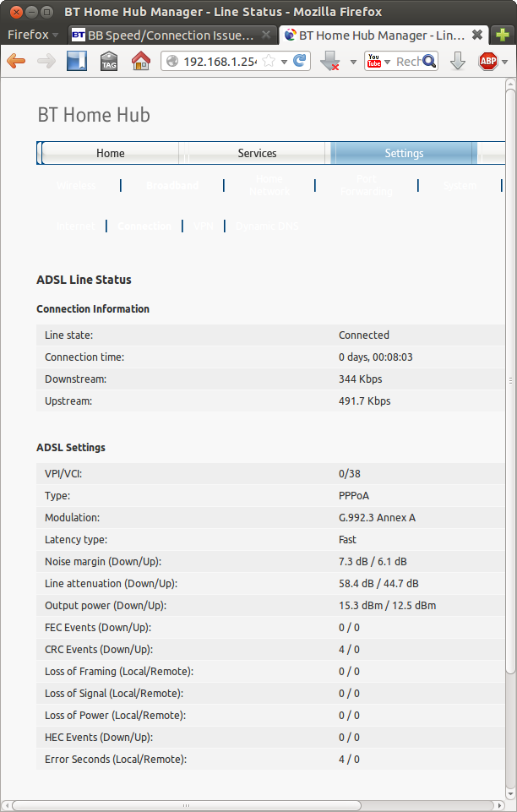Viewport: 517px width, 812px height.
Task: Click the TAG toolbar icon
Action: (109, 61)
